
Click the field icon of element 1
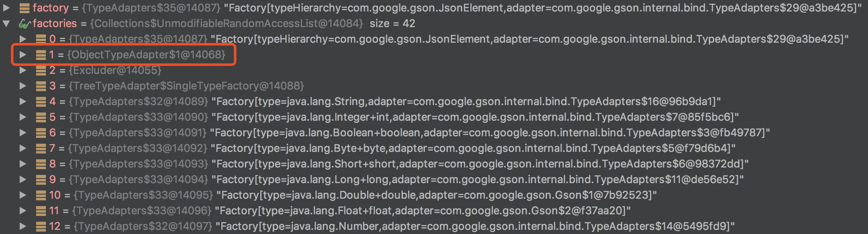pyautogui.click(x=41, y=55)
